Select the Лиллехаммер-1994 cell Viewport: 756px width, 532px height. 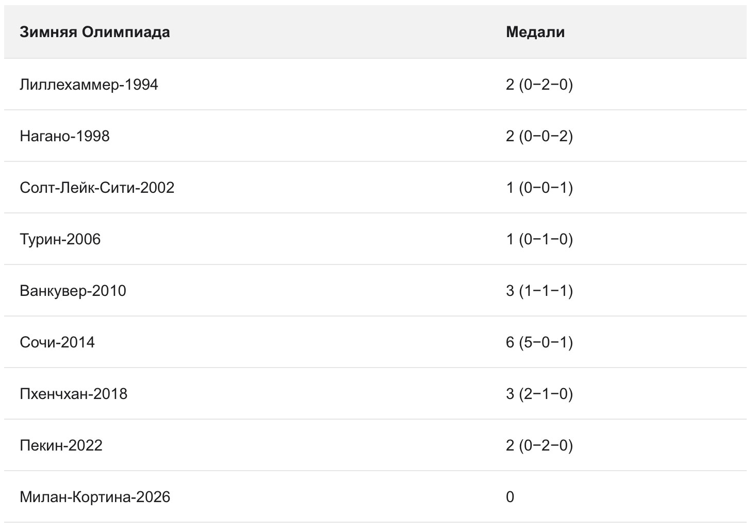pos(89,84)
